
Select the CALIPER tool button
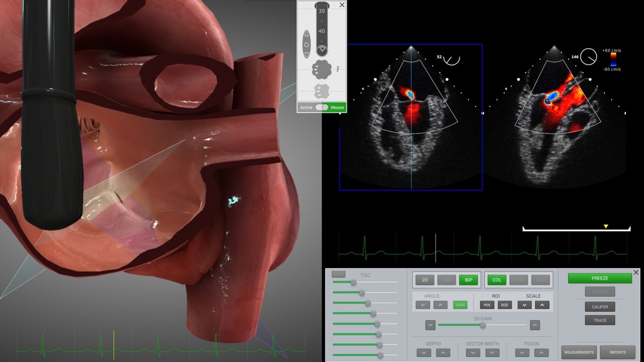tap(600, 307)
